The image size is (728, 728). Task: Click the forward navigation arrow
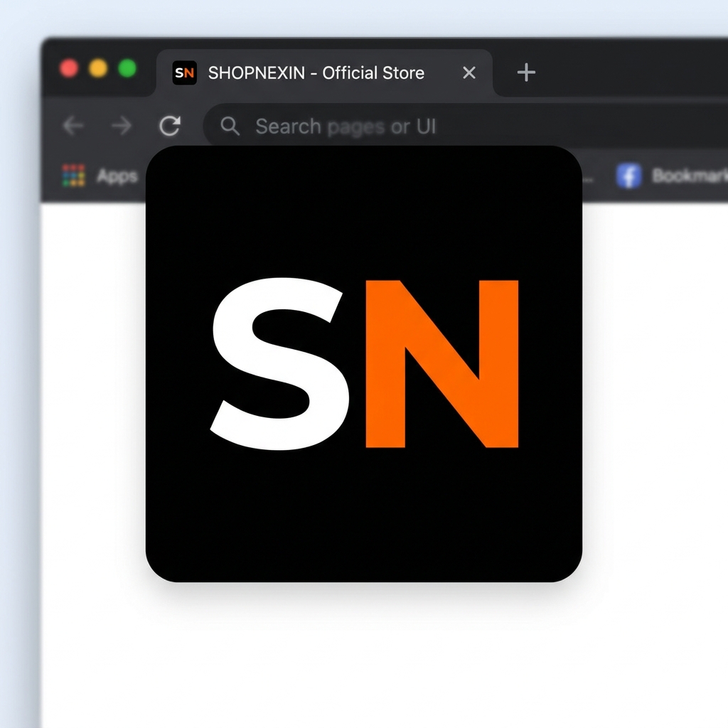(x=122, y=127)
